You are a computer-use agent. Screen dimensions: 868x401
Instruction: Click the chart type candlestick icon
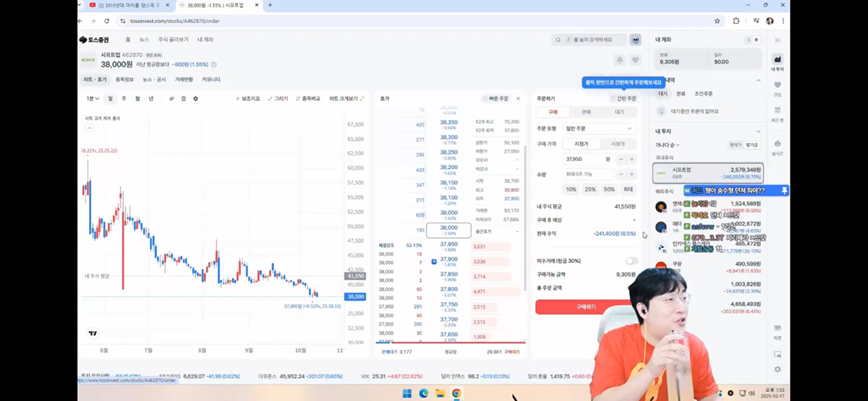pyautogui.click(x=172, y=98)
